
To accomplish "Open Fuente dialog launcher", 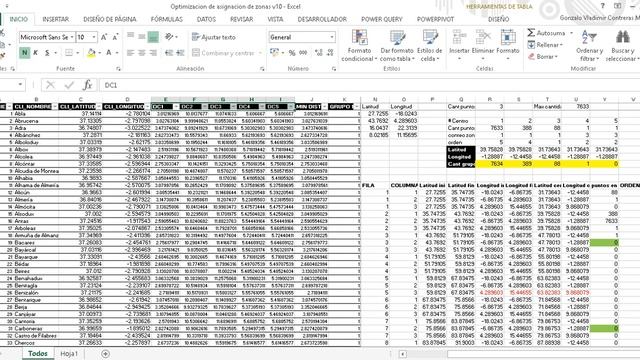I will tap(118, 69).
